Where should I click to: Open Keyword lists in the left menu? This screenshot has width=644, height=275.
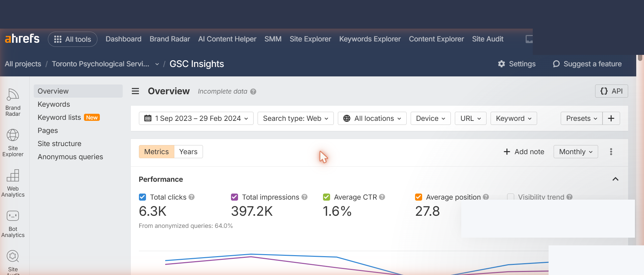pos(59,117)
